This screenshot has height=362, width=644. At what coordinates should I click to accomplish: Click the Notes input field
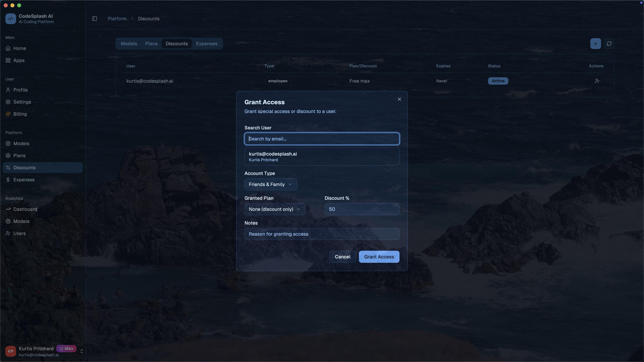click(x=322, y=234)
